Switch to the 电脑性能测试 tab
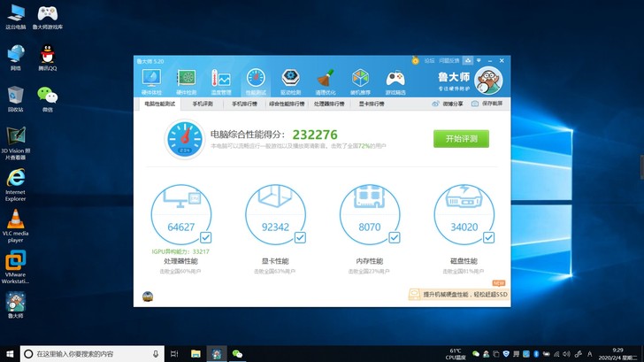The height and width of the screenshot is (362, 644). tap(159, 104)
